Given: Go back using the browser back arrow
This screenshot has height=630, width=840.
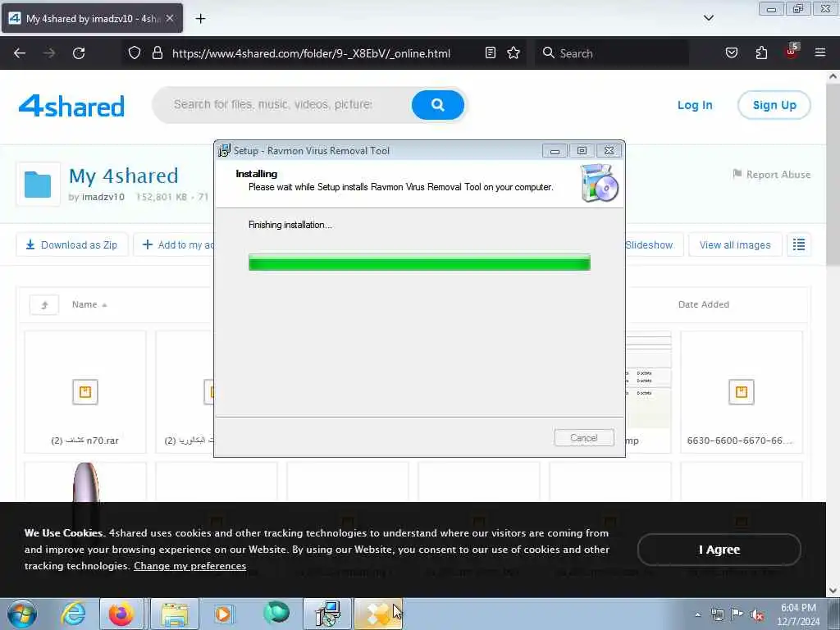Looking at the screenshot, I should point(20,53).
